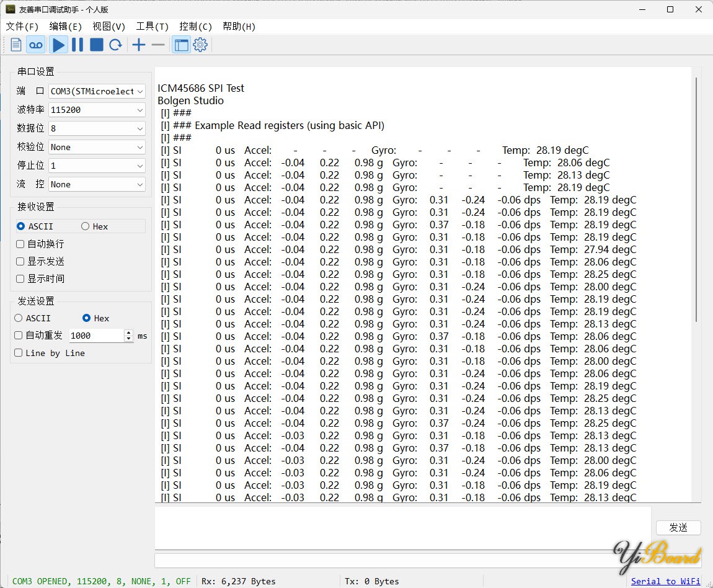
Task: Click the 发送设置 group label
Action: [x=36, y=301]
